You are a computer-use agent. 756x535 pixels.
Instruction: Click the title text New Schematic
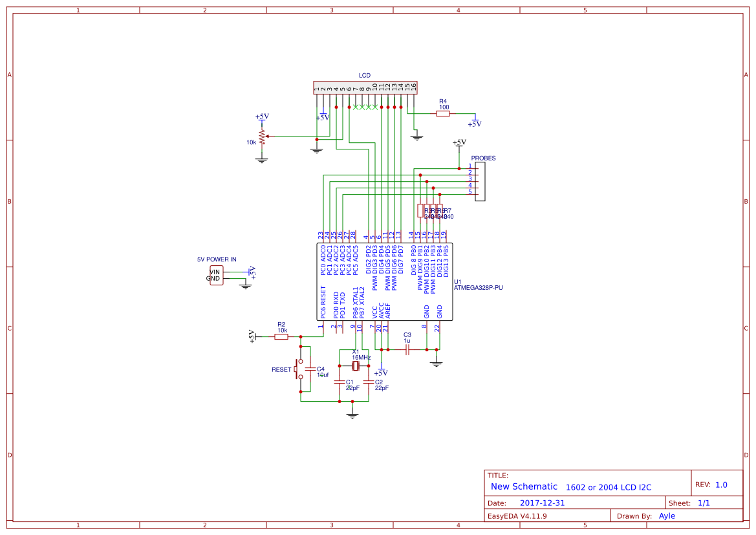pos(524,486)
